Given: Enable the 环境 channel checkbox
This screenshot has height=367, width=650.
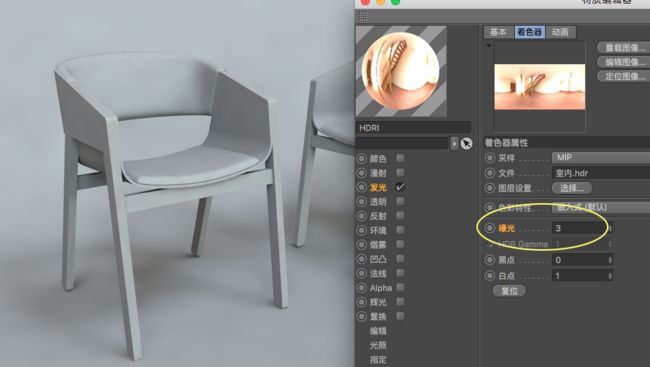Looking at the screenshot, I should click(x=400, y=230).
